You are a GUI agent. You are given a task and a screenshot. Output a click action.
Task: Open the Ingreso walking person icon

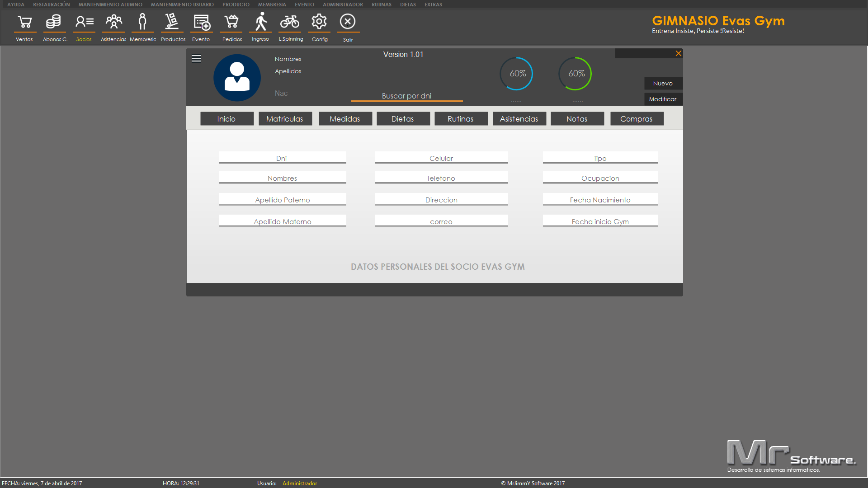[261, 21]
